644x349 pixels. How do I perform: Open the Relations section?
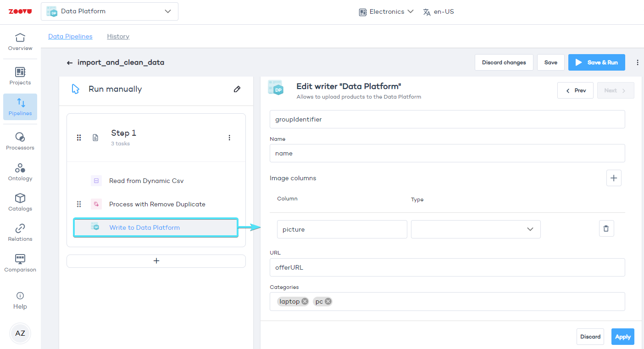[x=20, y=233]
